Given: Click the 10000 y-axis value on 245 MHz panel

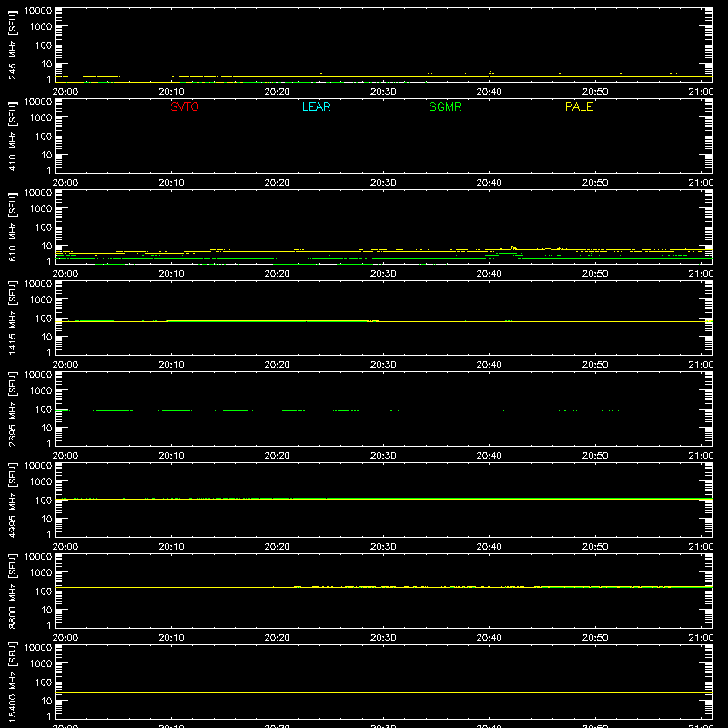Looking at the screenshot, I should pos(38,11).
